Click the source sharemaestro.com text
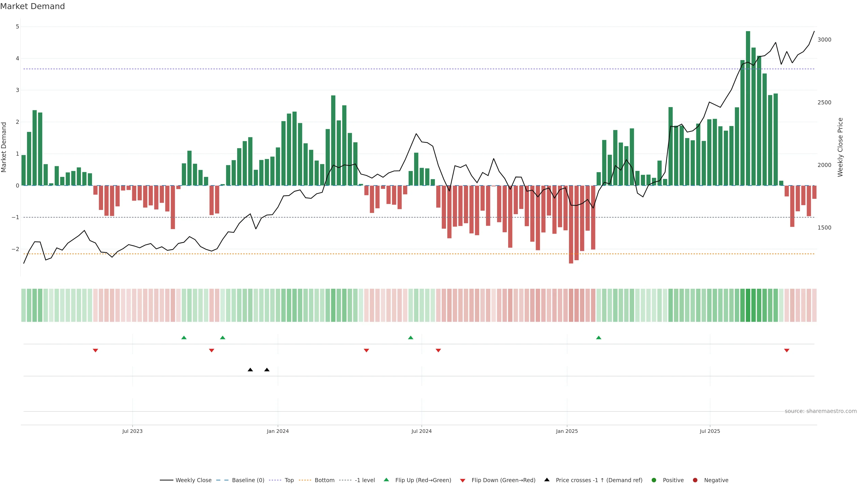 pyautogui.click(x=821, y=411)
